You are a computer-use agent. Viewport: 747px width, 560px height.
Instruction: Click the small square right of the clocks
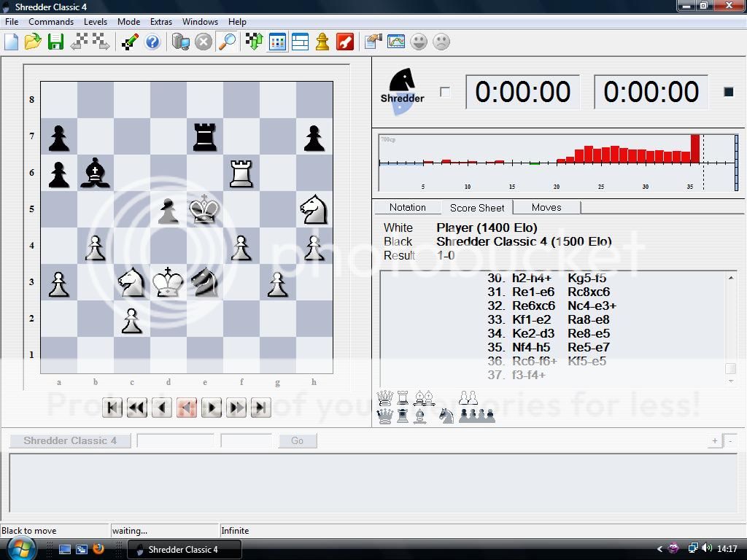click(x=728, y=92)
